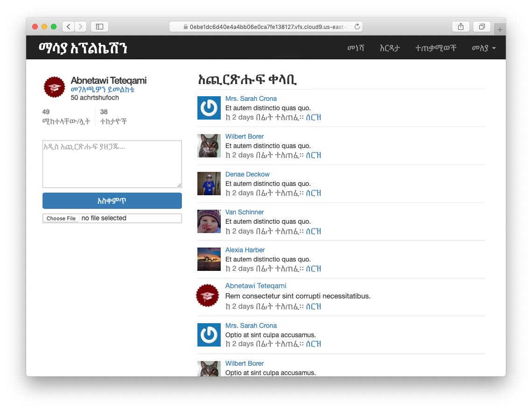Image resolution: width=532 pixels, height=411 pixels.
Task: Click Sarah Crona avatar on 'Optio at sint' post
Action: (209, 335)
